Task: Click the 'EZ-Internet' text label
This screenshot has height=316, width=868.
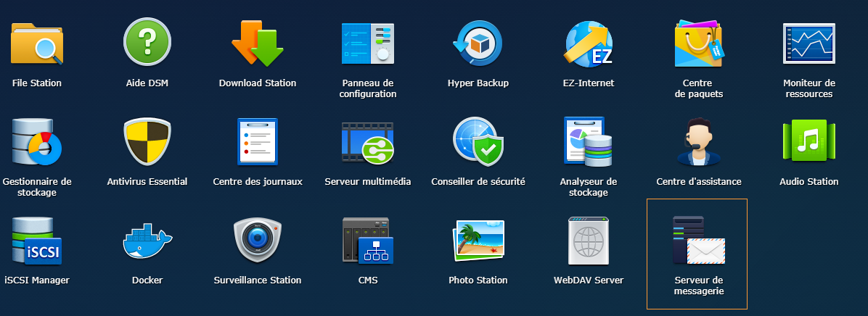Action: click(x=589, y=83)
